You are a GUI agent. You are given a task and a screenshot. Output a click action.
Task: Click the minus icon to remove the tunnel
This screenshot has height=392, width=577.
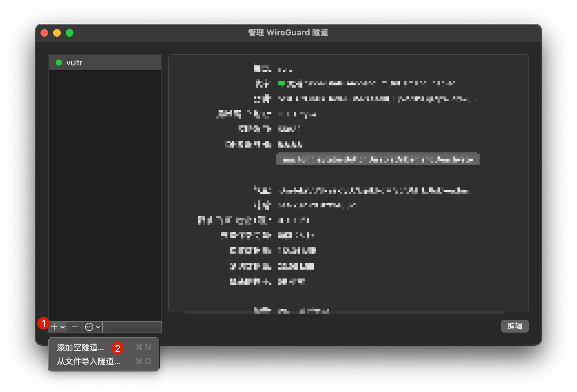[x=75, y=327]
